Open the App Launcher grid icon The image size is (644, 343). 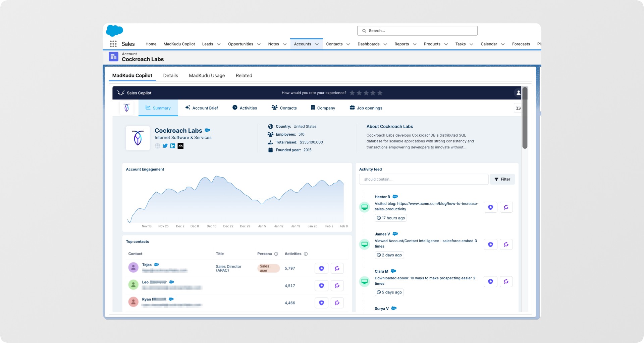(113, 44)
